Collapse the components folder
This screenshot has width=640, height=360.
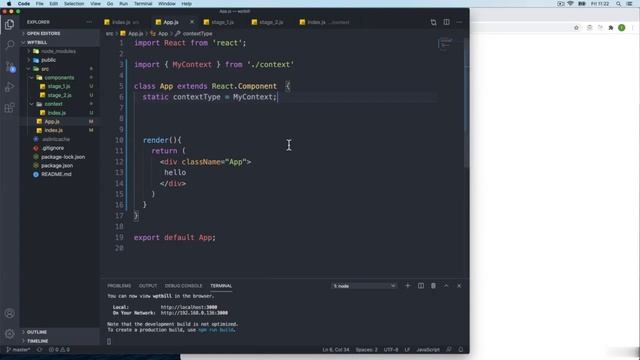point(59,78)
